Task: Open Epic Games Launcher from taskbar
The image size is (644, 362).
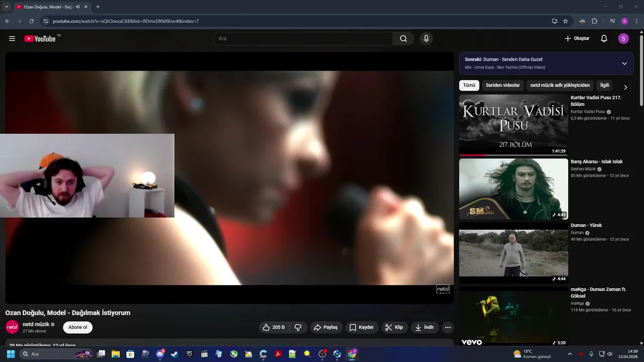Action: [x=189, y=354]
